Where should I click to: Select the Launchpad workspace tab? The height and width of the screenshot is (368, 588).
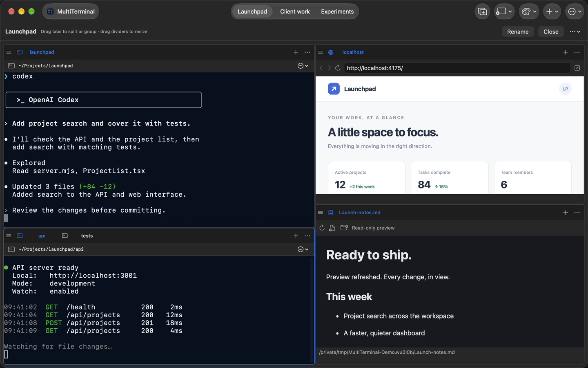(252, 11)
